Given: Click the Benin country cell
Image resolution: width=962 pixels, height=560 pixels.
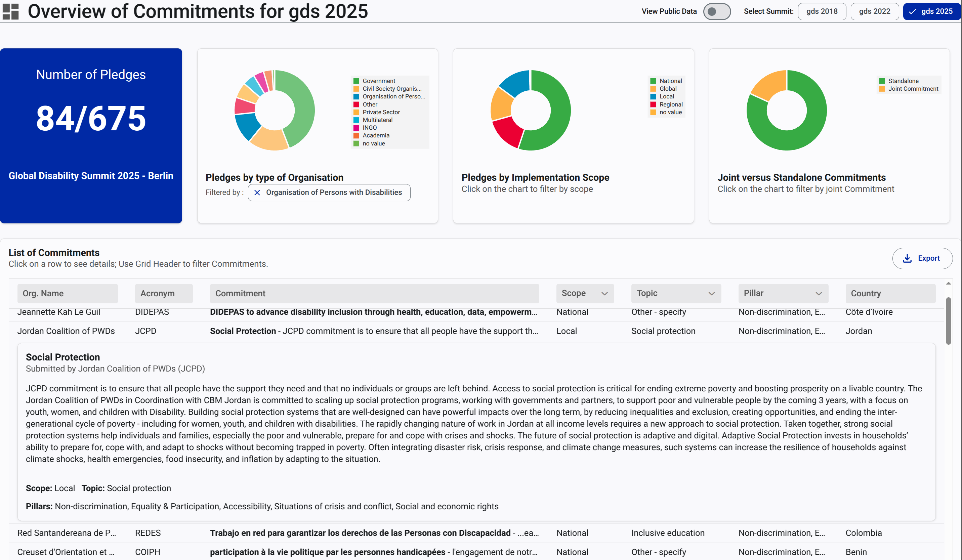Looking at the screenshot, I should pos(856,552).
